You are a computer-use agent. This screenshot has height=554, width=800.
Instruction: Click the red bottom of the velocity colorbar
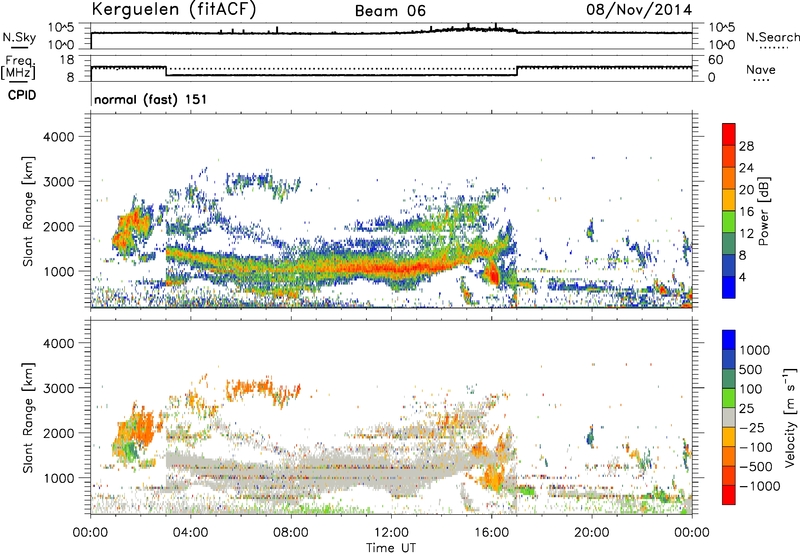point(729,495)
